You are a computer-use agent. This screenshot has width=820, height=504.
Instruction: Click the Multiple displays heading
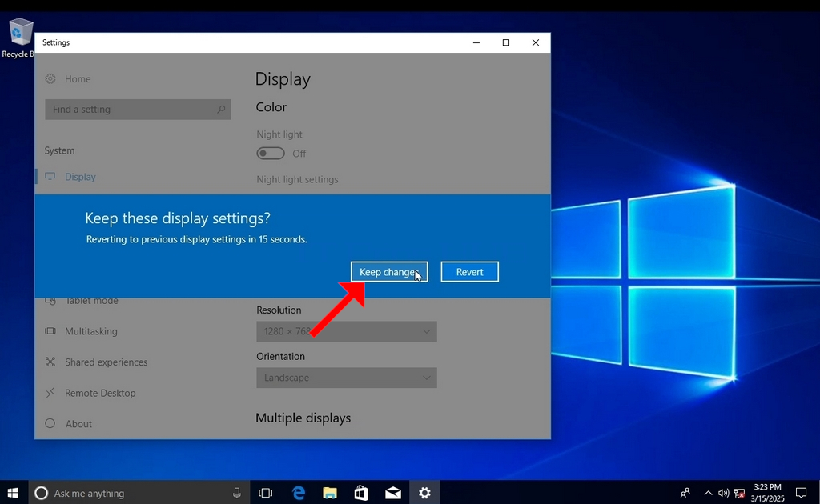pyautogui.click(x=303, y=418)
